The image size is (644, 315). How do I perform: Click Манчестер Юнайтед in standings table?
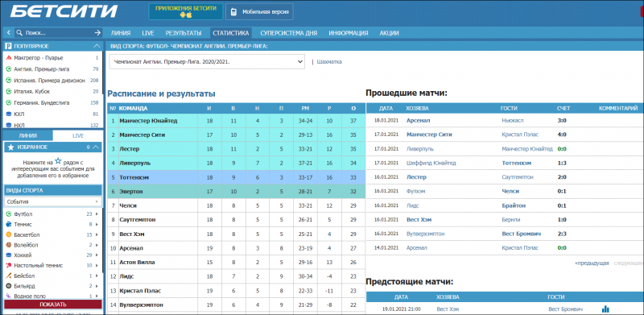148,121
